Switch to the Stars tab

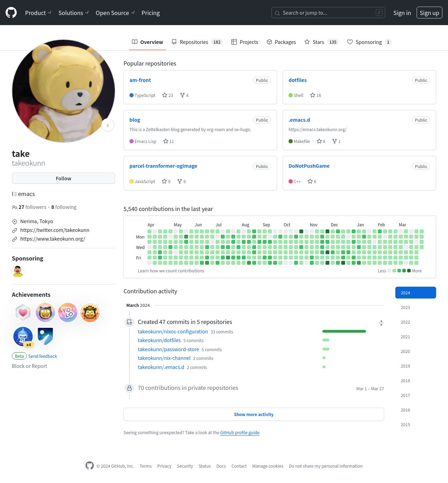pos(321,42)
